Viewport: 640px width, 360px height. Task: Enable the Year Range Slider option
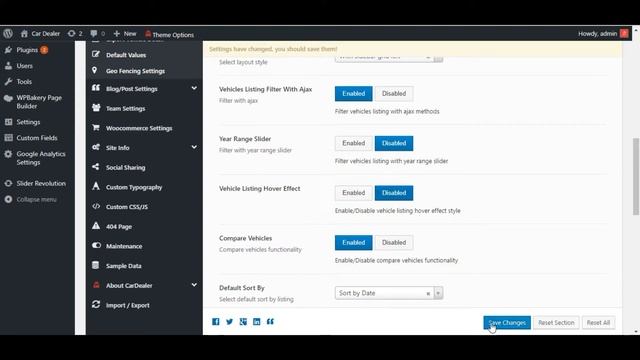pos(353,143)
